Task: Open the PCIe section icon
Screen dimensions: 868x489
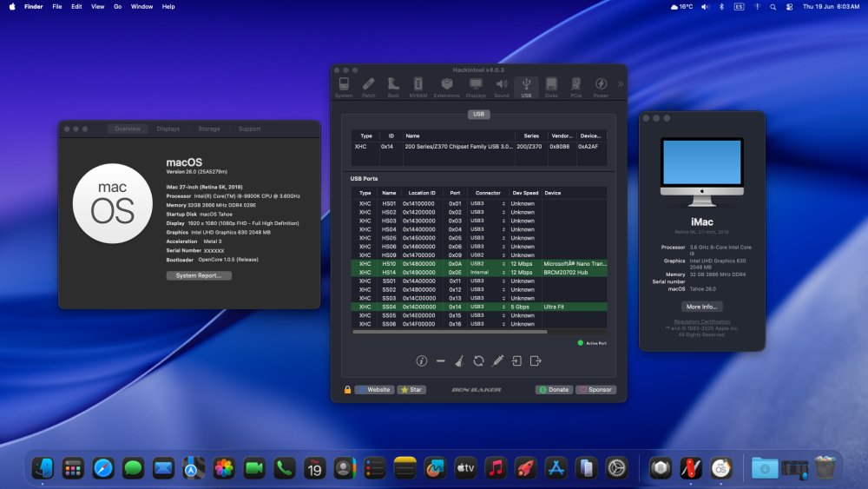Action: click(576, 88)
